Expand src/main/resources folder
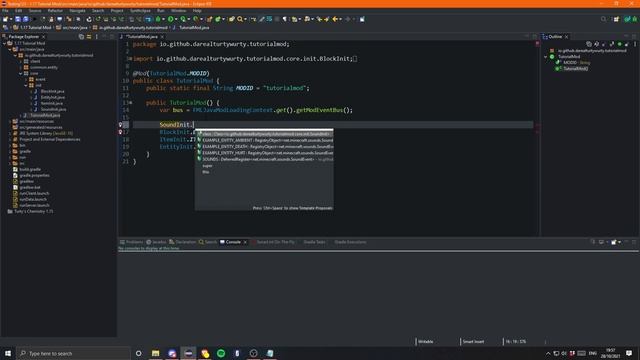This screenshot has width=640, height=360. [x=10, y=121]
